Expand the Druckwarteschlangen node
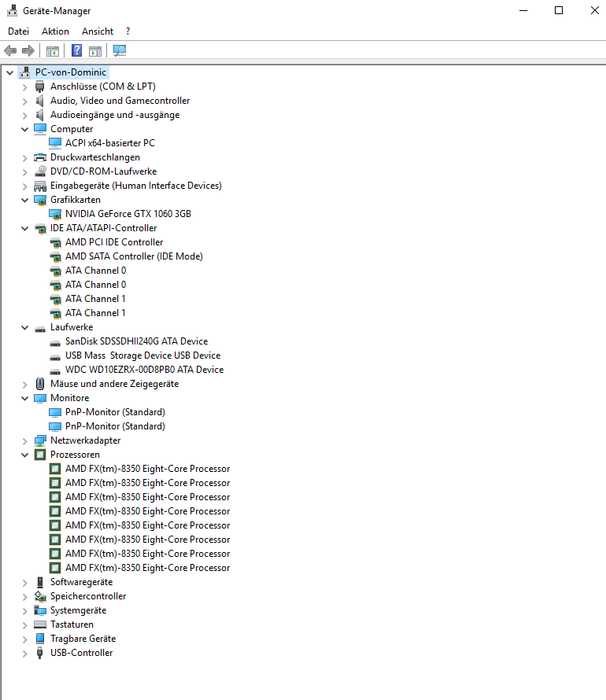 click(x=25, y=158)
